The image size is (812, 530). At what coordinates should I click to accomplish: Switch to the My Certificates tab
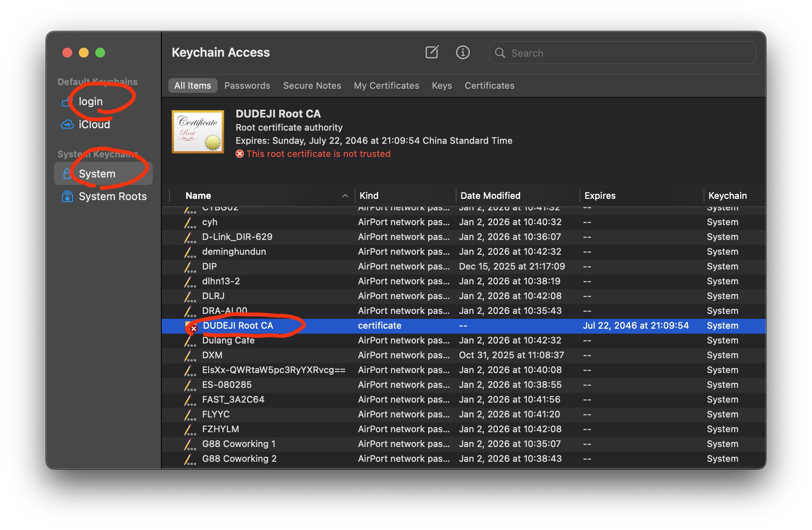pos(386,85)
